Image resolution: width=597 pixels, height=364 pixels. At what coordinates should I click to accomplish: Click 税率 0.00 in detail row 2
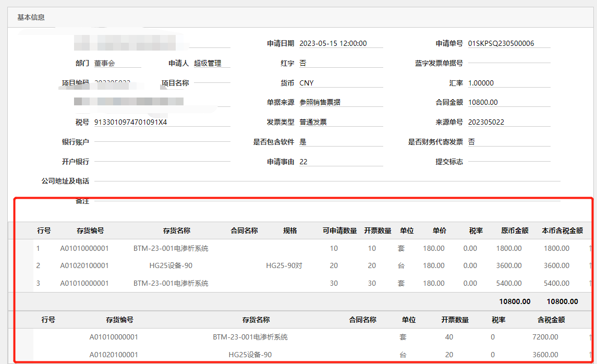pyautogui.click(x=470, y=266)
